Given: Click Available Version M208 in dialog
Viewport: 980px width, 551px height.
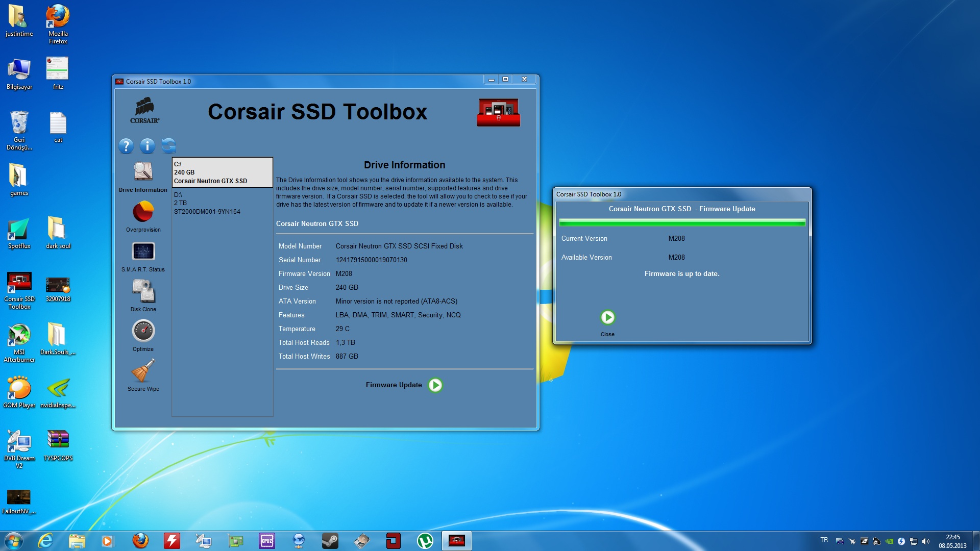Looking at the screenshot, I should [676, 258].
